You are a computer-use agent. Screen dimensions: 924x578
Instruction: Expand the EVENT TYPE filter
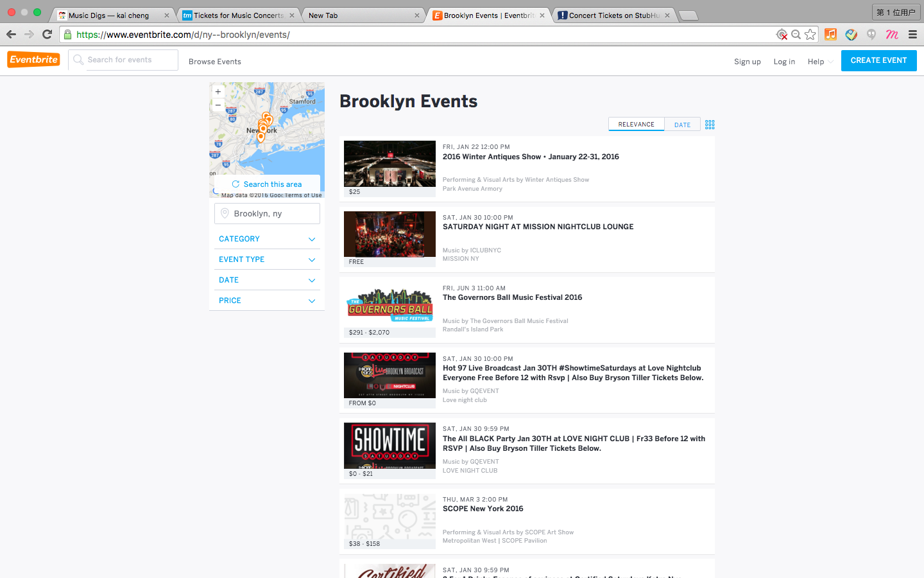pos(267,259)
